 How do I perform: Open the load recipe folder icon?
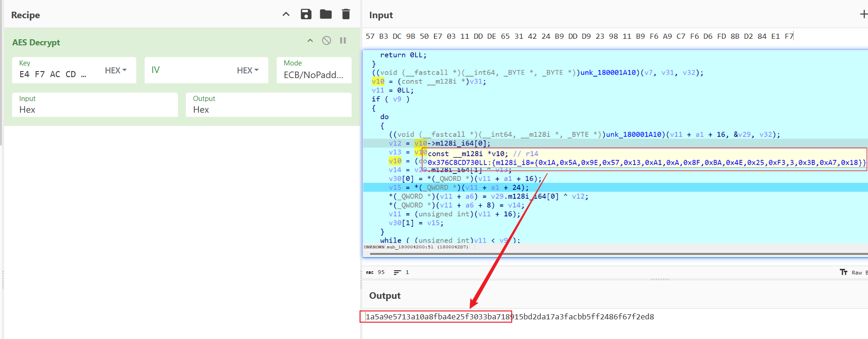click(326, 14)
